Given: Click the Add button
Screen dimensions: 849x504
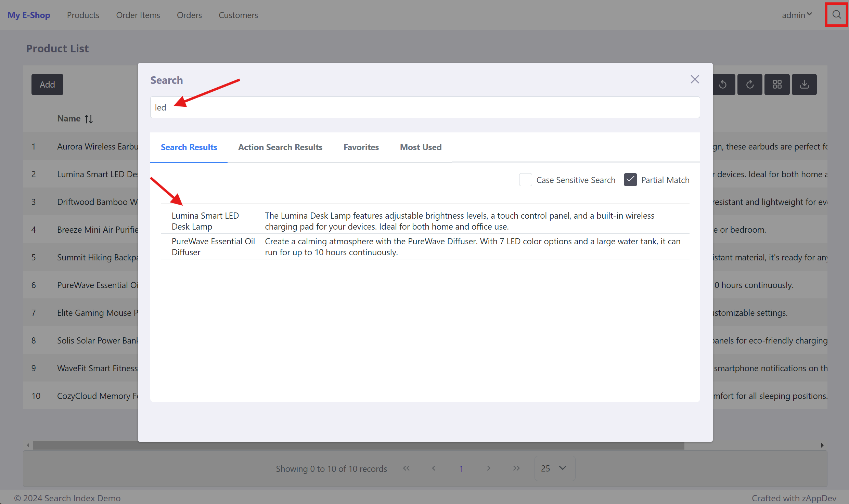Looking at the screenshot, I should coord(47,84).
